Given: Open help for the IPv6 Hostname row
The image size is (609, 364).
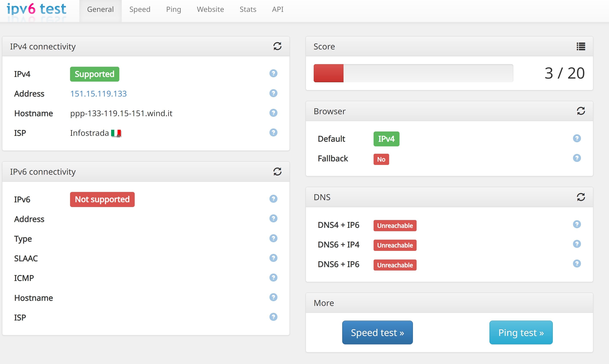Looking at the screenshot, I should [x=273, y=297].
